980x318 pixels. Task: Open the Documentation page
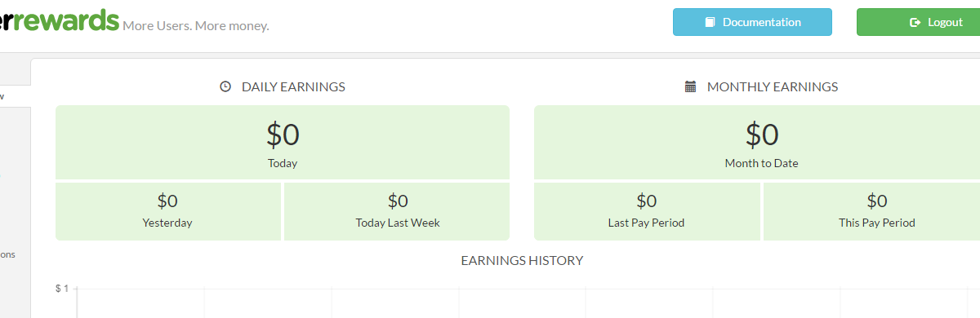pyautogui.click(x=752, y=22)
